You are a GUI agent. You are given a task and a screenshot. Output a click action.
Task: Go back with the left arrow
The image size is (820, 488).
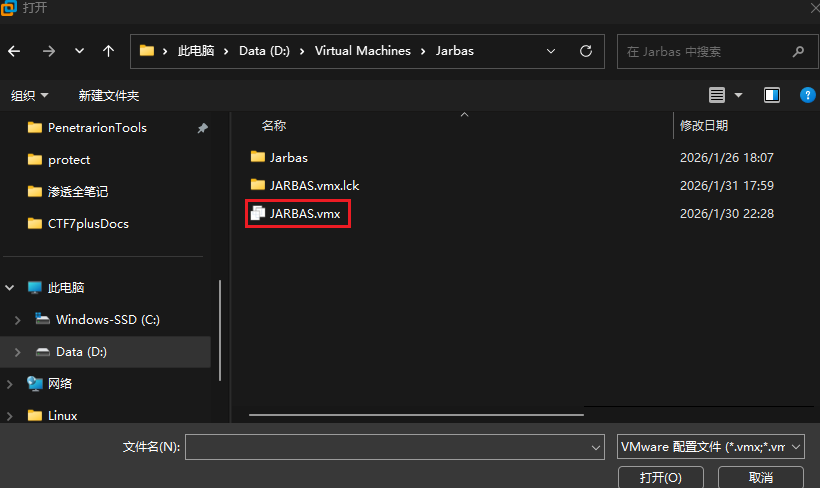(x=14, y=51)
